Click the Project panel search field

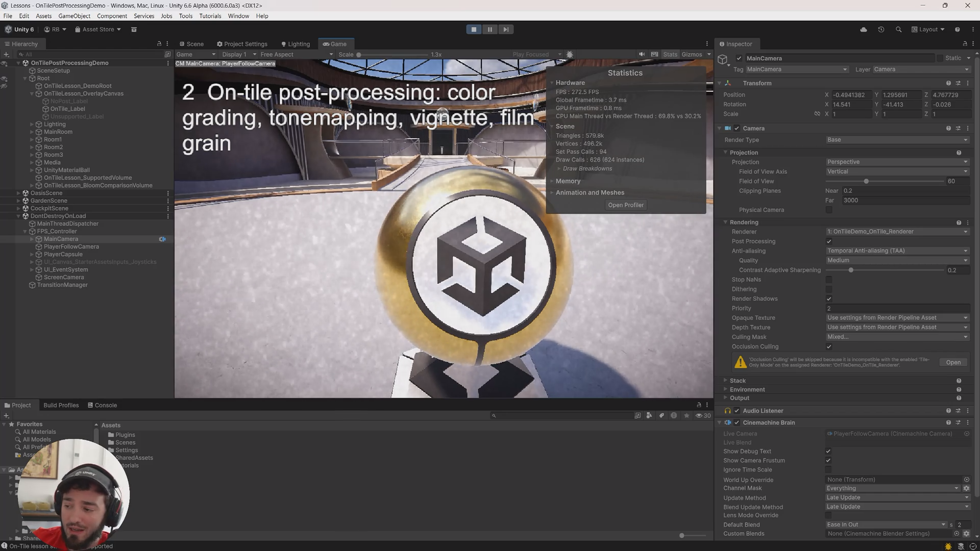561,416
